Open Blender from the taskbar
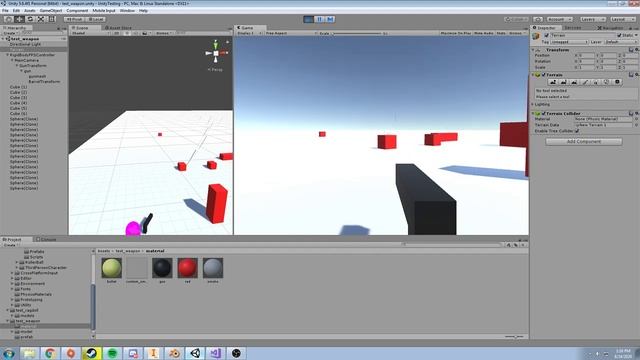The height and width of the screenshot is (360, 640). click(x=174, y=353)
